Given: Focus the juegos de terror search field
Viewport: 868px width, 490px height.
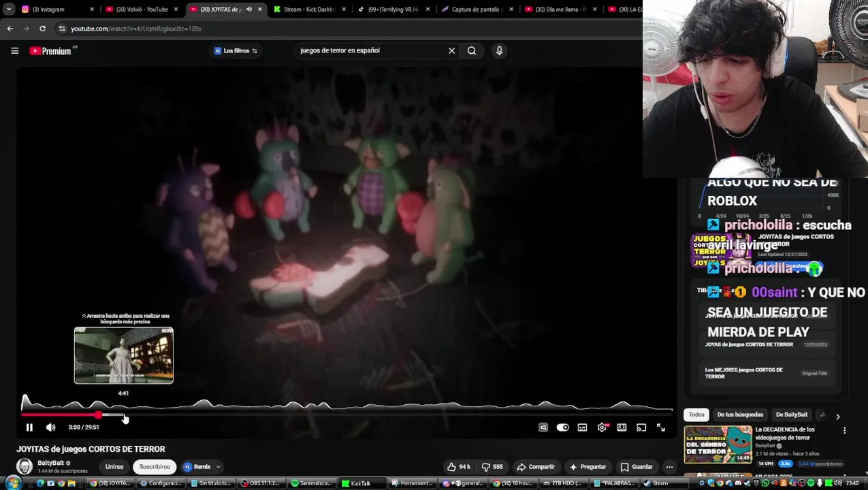Looking at the screenshot, I should click(371, 50).
